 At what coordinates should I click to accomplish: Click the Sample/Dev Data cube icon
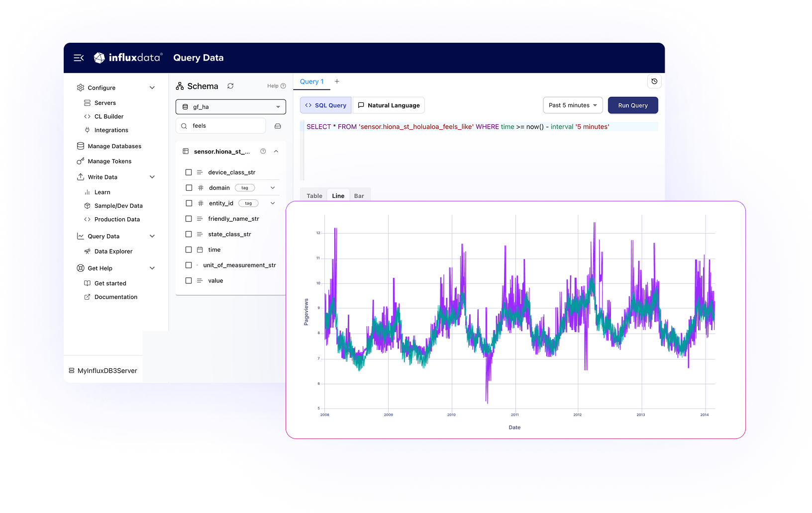(87, 205)
